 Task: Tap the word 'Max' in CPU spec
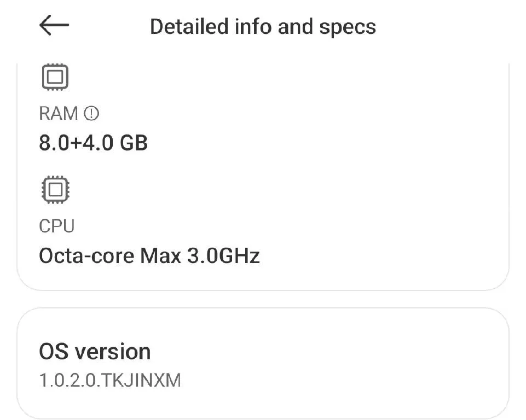(161, 255)
